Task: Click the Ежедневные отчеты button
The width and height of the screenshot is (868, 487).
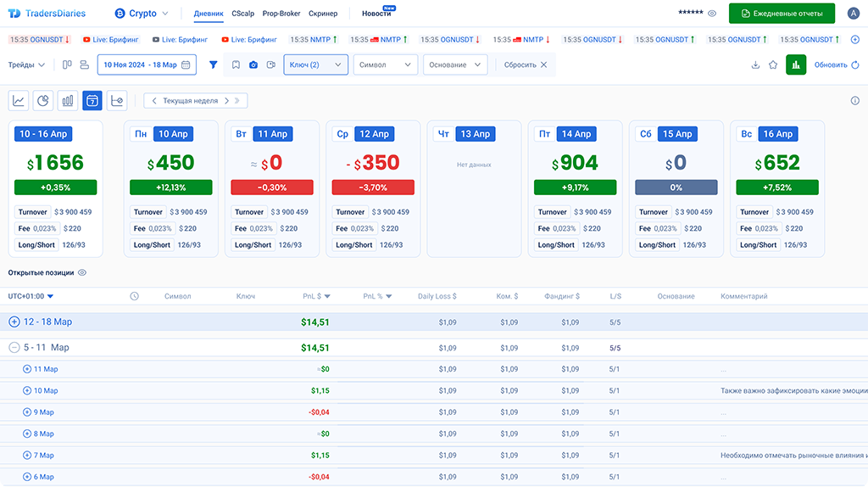Action: pos(782,14)
